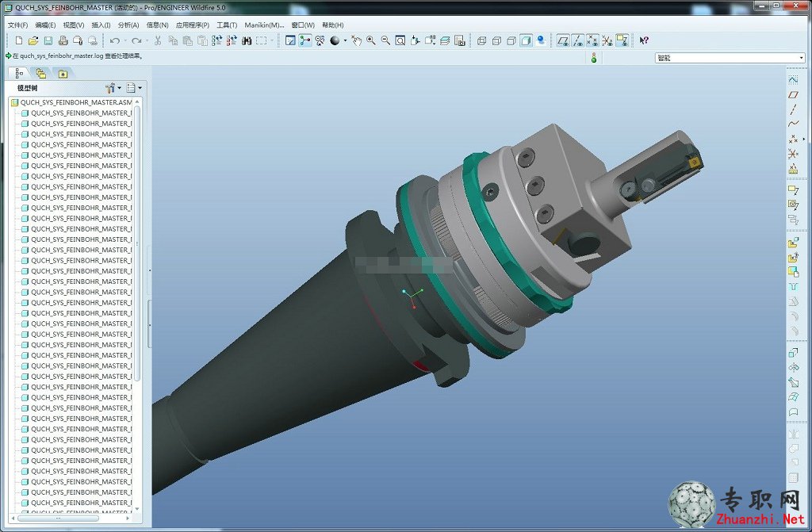Toggle hidden line display mode
The height and width of the screenshot is (532, 812).
click(x=496, y=40)
